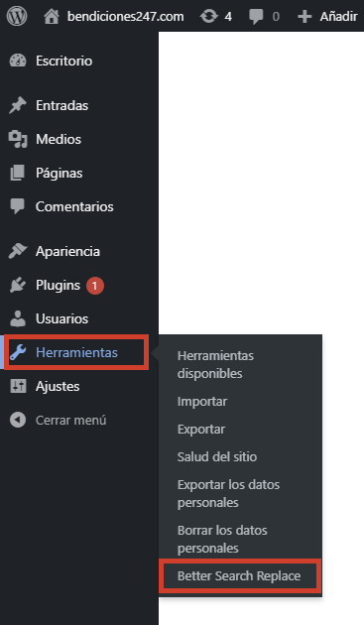364x625 pixels.
Task: Click the plus icon next to Añadir
Action: 304,16
